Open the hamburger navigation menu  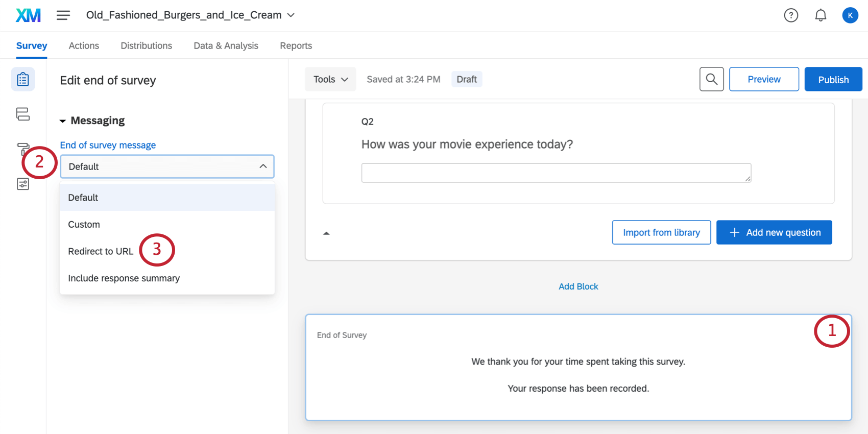[x=63, y=15]
